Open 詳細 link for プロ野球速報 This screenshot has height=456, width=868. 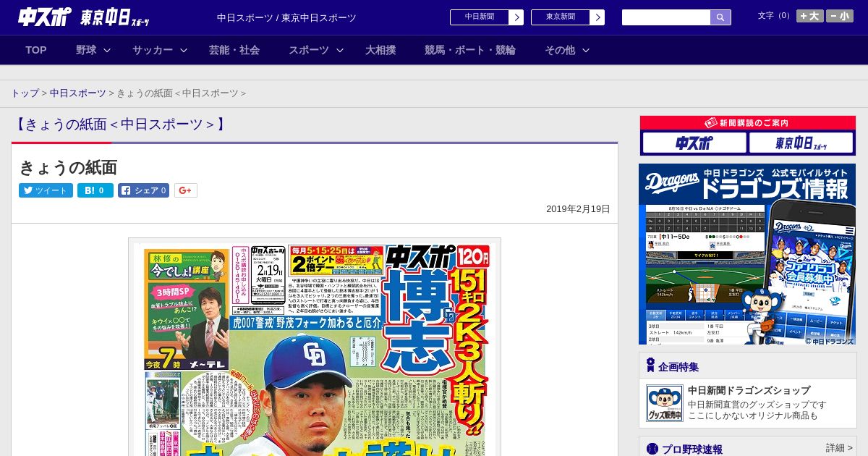pyautogui.click(x=839, y=448)
